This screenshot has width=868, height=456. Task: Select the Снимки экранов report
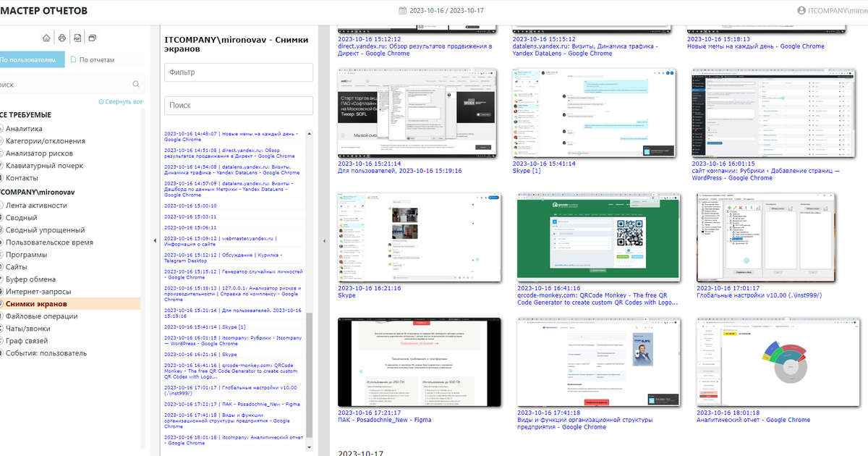(36, 304)
